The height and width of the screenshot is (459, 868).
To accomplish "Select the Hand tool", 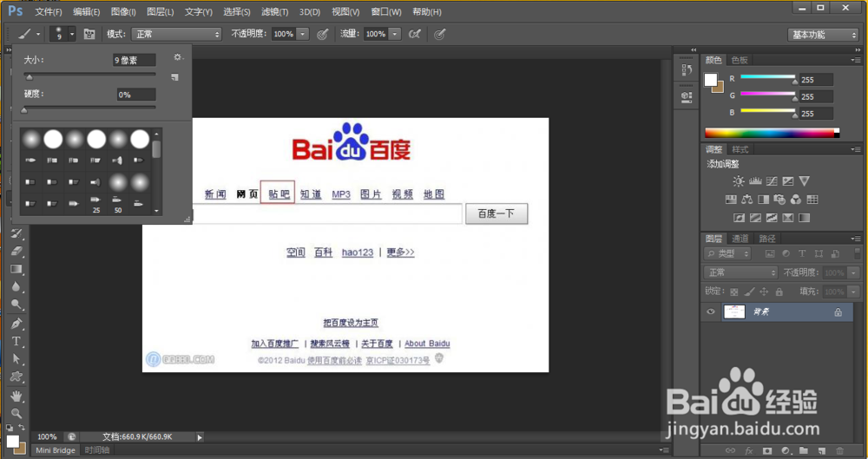I will point(16,396).
